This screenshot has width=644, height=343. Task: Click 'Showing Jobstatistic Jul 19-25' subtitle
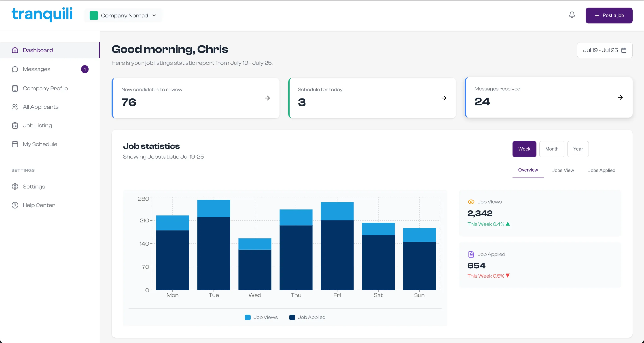(x=163, y=157)
